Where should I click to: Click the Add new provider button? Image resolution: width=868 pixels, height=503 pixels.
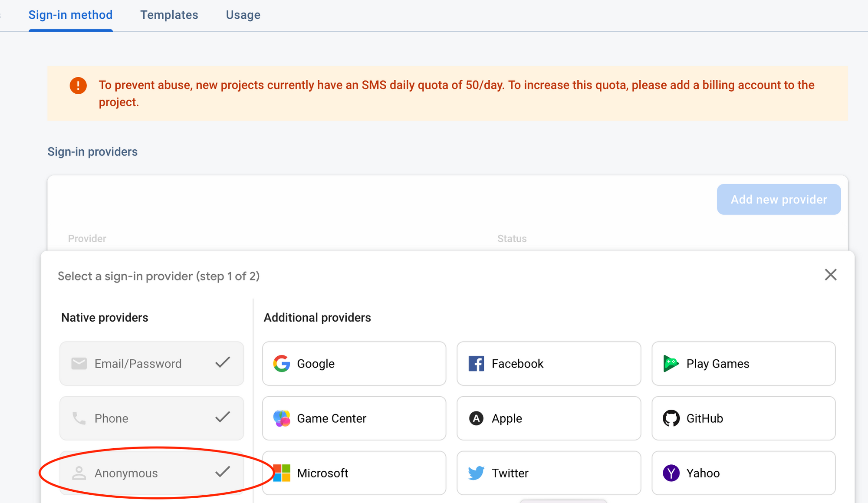tap(779, 199)
